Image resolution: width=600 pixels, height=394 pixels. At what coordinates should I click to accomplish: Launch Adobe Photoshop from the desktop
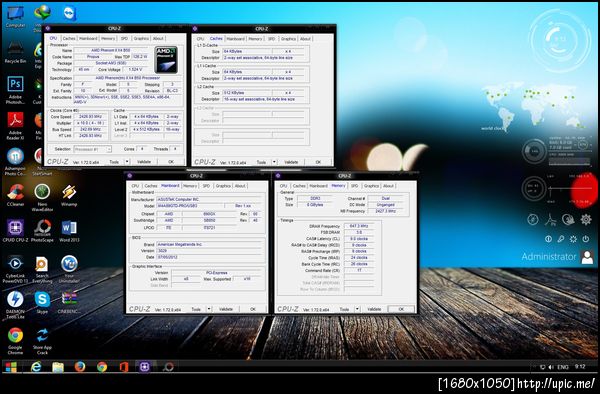pos(15,89)
